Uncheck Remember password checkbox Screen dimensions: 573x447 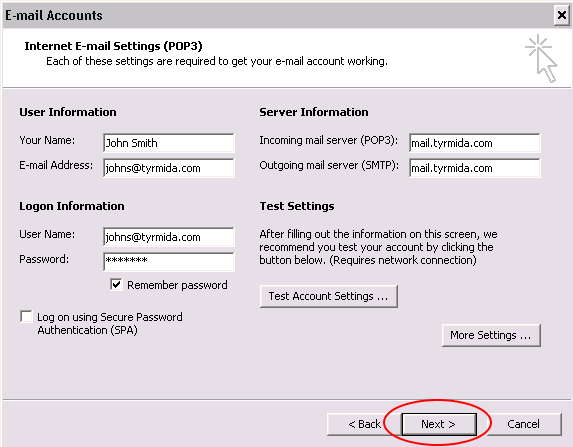[x=116, y=284]
